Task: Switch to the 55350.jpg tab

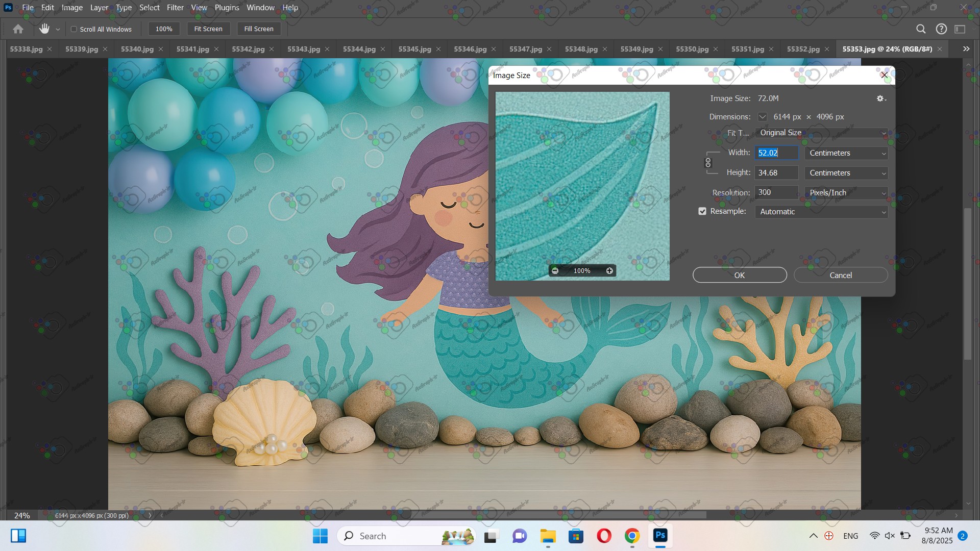Action: [x=692, y=49]
